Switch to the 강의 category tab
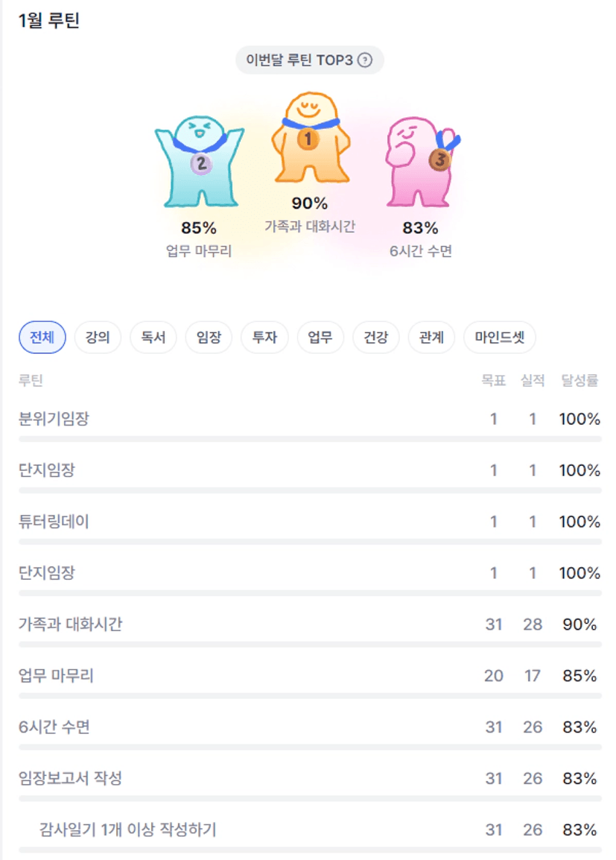 [x=98, y=338]
